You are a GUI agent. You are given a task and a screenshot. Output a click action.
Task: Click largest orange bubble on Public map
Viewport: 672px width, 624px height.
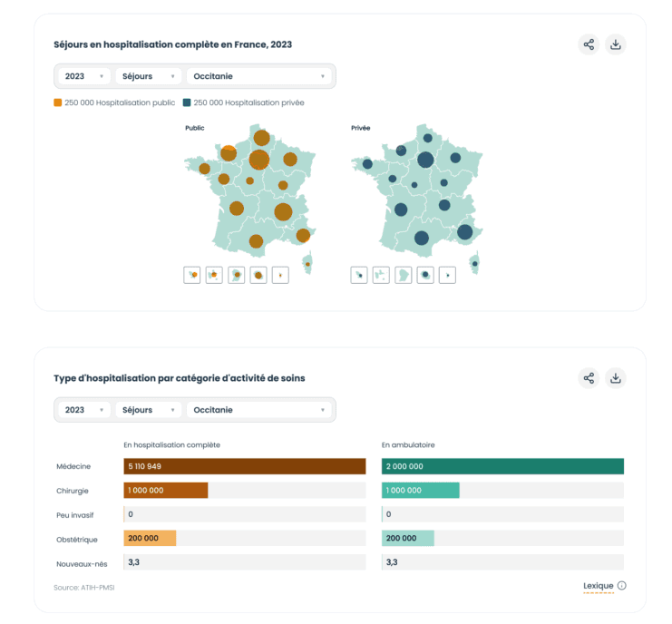click(259, 160)
